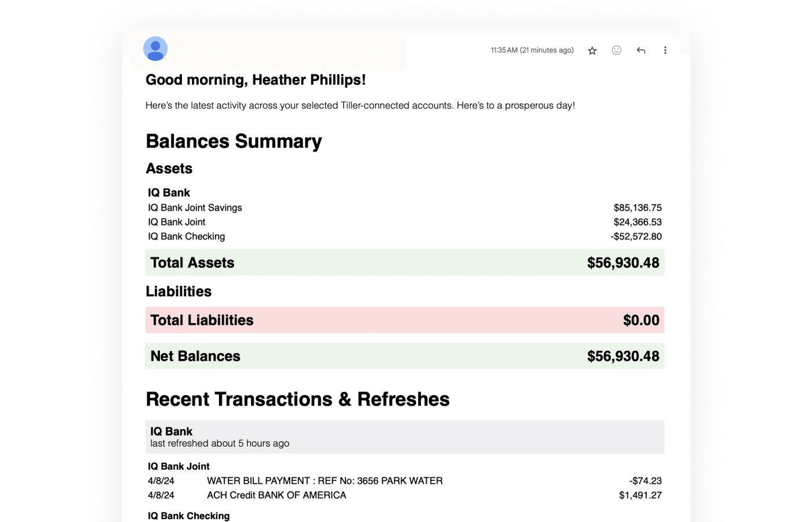This screenshot has width=812, height=522.
Task: Select the 'ACH Credit BANK OF AMERICA' transaction
Action: point(276,495)
